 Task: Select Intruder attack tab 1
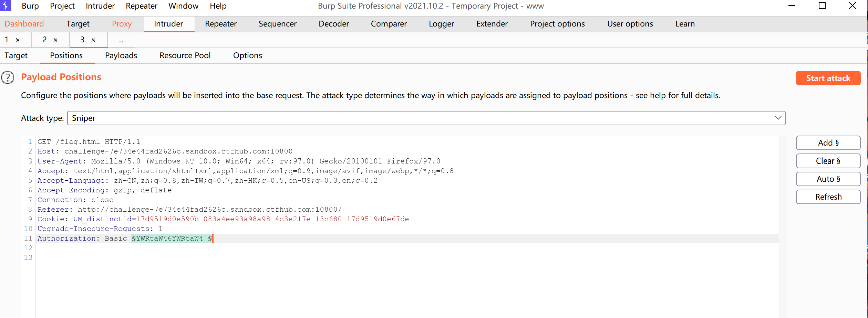click(7, 40)
